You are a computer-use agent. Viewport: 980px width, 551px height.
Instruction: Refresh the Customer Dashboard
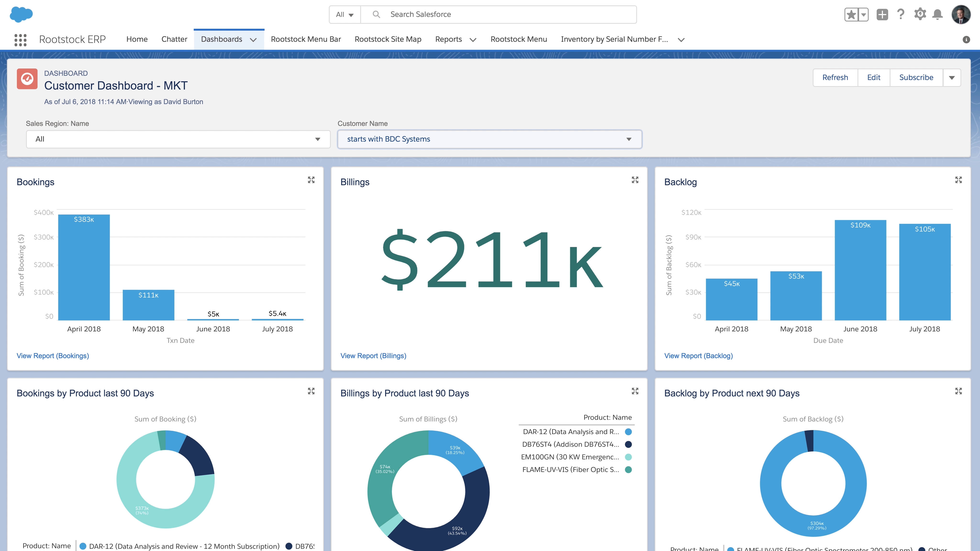tap(835, 77)
